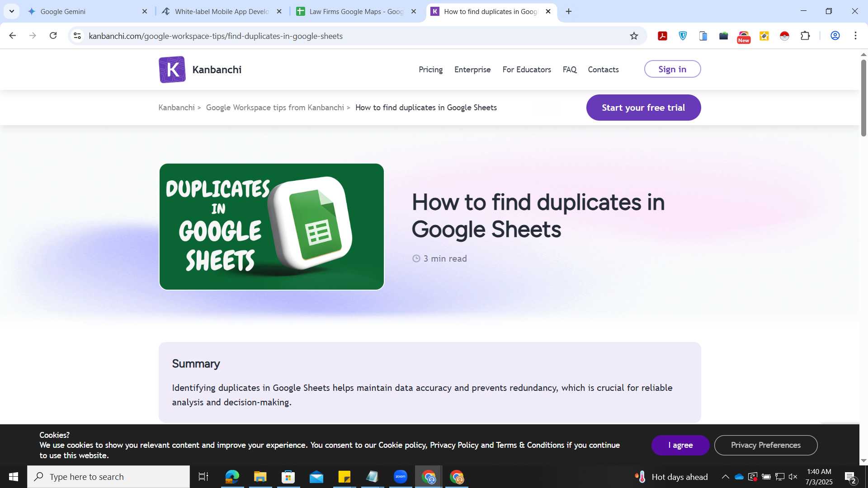Open Zoom from the taskbar
Viewport: 868px width, 488px height.
coord(401,477)
